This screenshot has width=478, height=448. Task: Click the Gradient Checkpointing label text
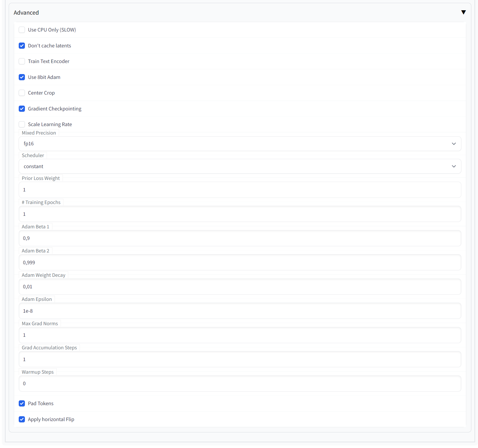tap(55, 109)
